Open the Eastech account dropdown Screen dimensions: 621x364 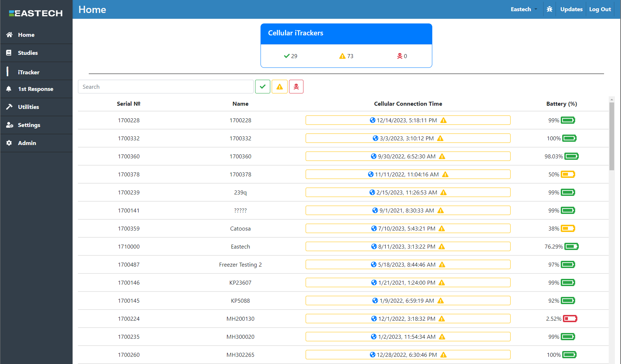tap(524, 9)
